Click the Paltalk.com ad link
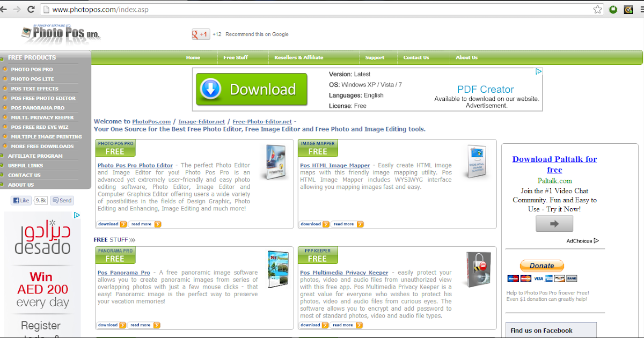Screen dimensions: 644x338 (555, 181)
